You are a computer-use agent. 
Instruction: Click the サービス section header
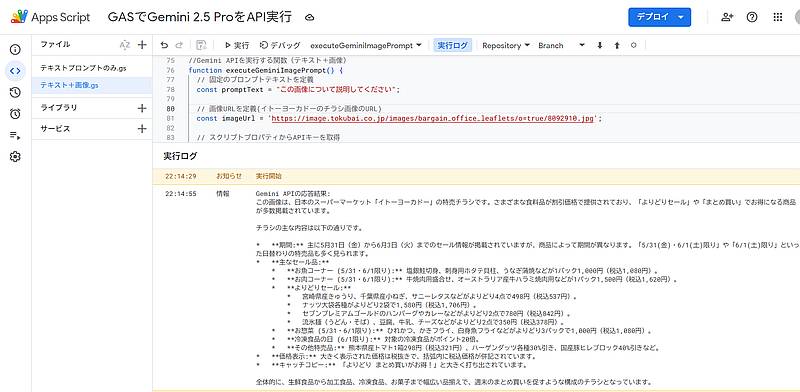[x=55, y=129]
